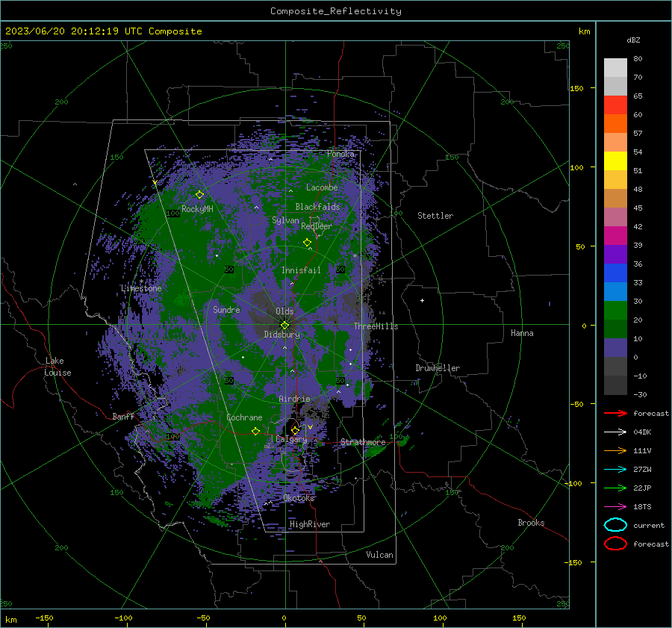Screen dimensions: 672x628
Task: Select the cyan 27ZW arrow in legend
Action: click(x=615, y=470)
